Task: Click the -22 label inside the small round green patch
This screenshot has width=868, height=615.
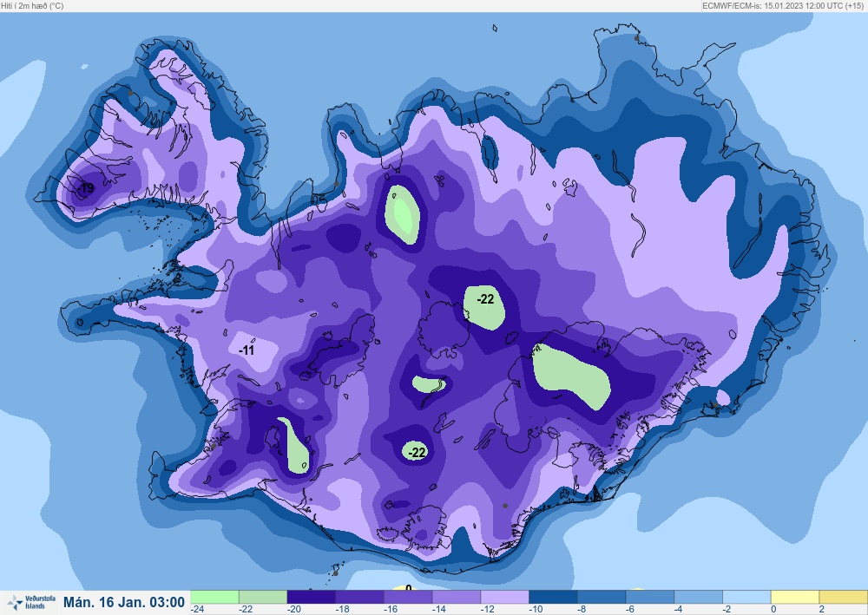Action: (417, 453)
